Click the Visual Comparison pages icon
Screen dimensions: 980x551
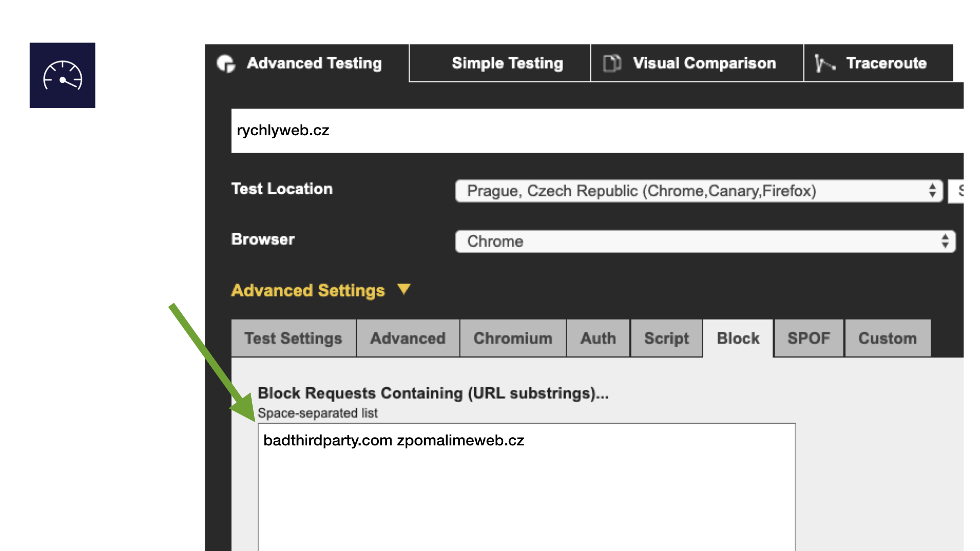coord(611,63)
